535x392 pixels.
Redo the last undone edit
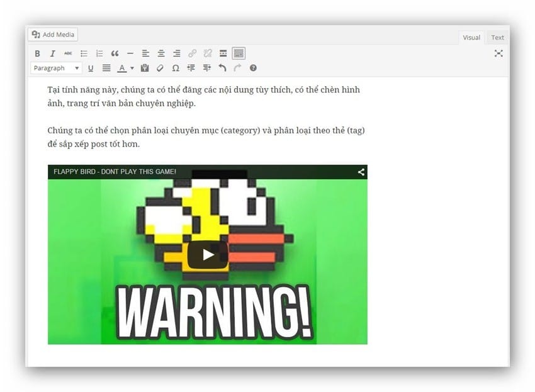(237, 68)
